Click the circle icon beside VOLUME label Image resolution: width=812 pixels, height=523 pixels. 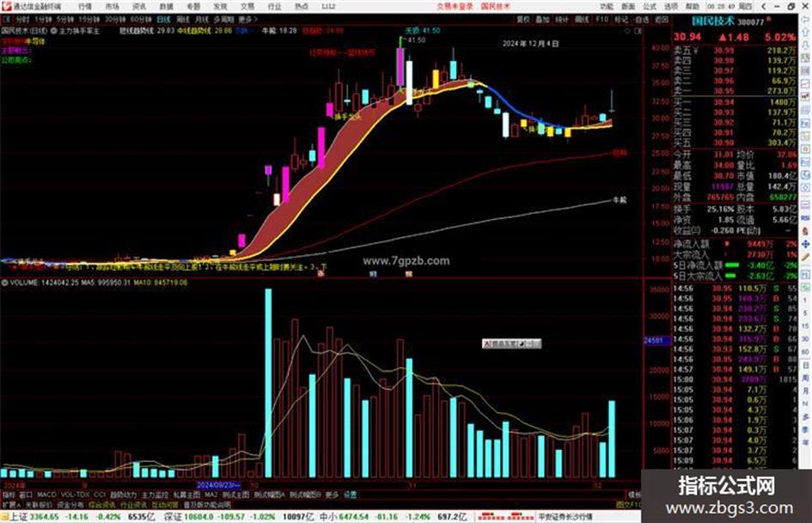4,283
